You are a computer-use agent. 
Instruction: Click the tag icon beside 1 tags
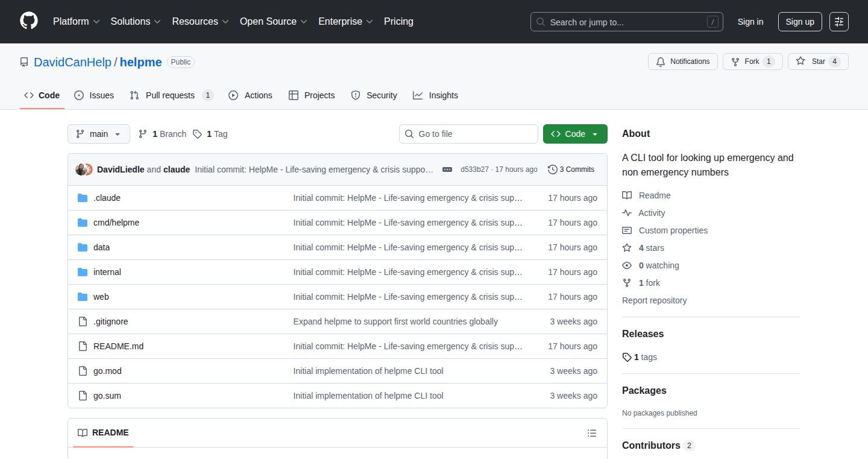[x=627, y=357]
